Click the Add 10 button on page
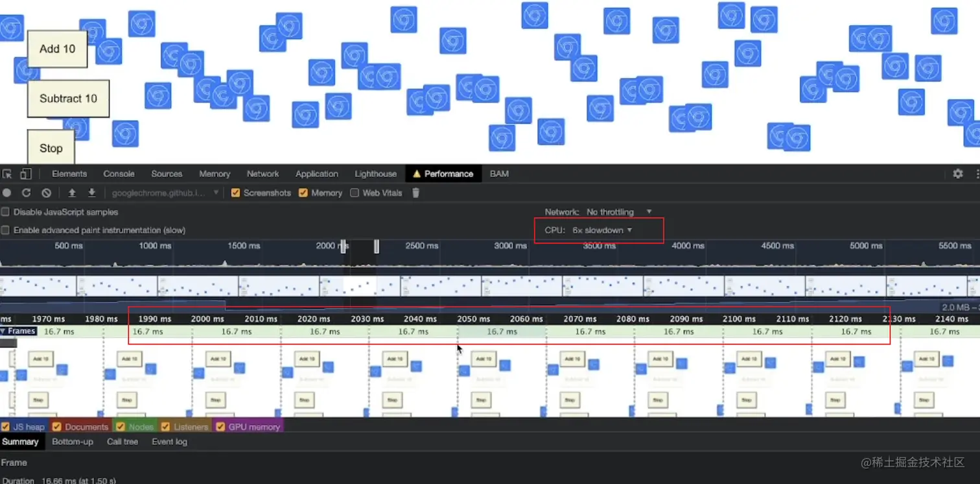 [x=57, y=49]
